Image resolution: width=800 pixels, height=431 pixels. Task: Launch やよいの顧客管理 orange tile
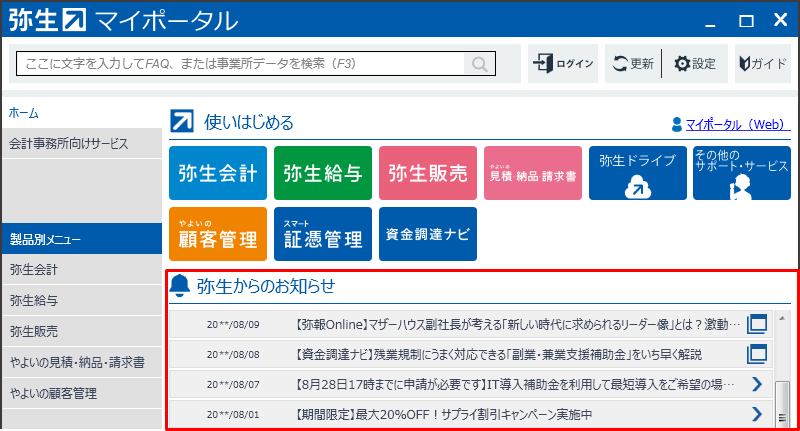click(x=218, y=234)
